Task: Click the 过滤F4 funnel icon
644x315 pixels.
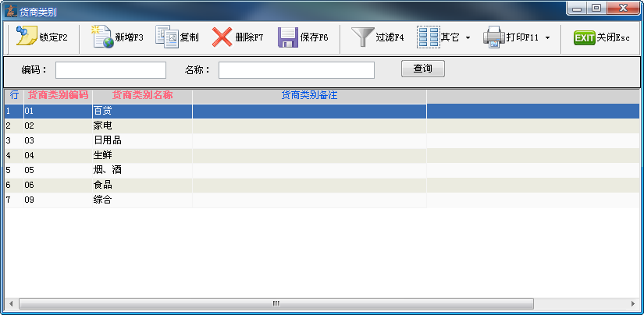Action: point(361,37)
